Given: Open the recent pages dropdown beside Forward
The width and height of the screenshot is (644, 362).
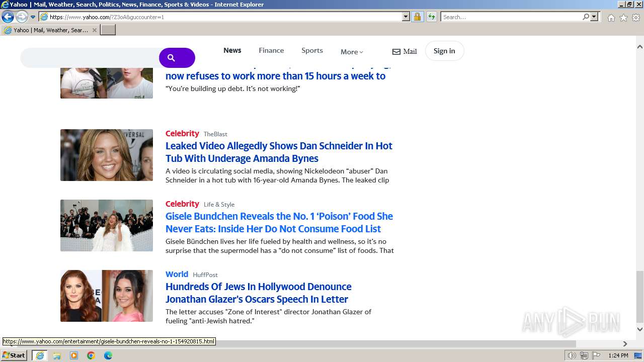Looking at the screenshot, I should (33, 17).
